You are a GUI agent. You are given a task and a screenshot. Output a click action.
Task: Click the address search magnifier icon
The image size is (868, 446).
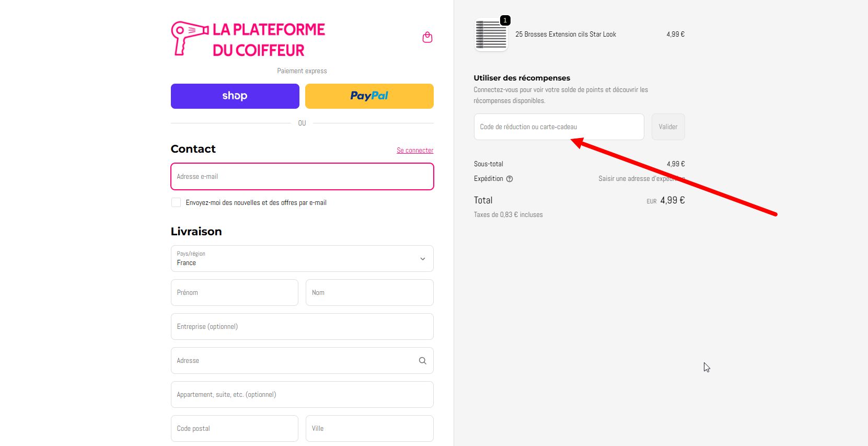click(422, 361)
